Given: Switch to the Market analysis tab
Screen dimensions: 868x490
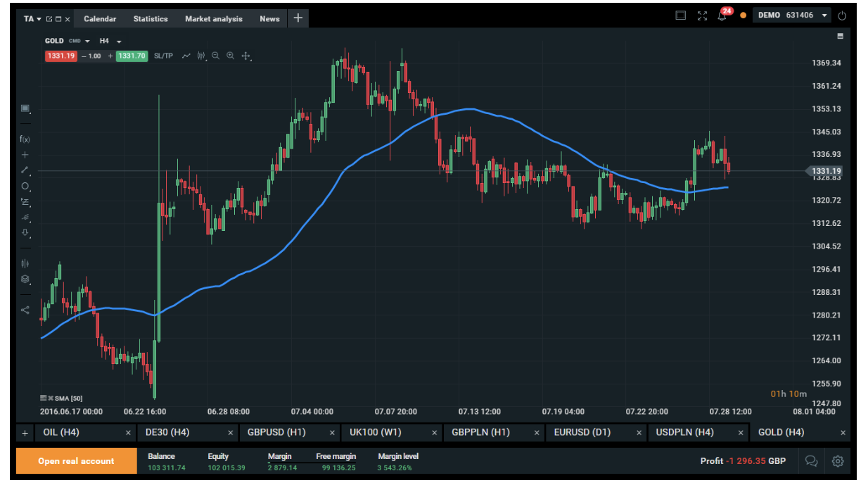Looking at the screenshot, I should (213, 19).
